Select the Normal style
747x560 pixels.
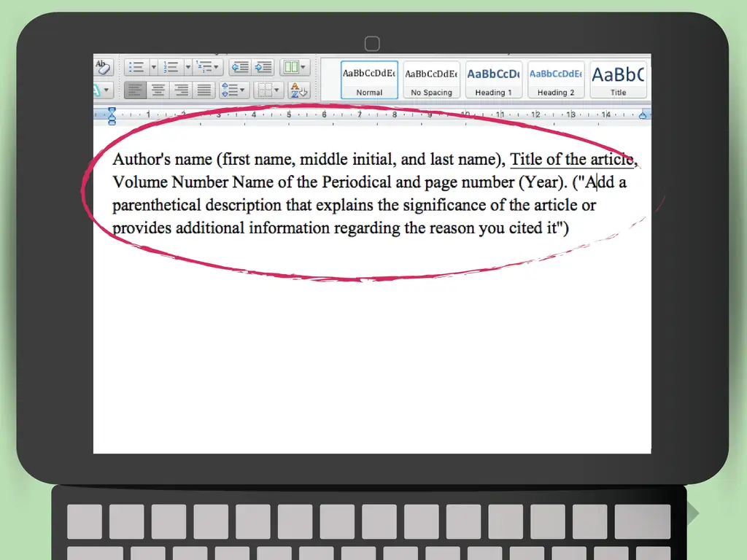click(x=369, y=79)
